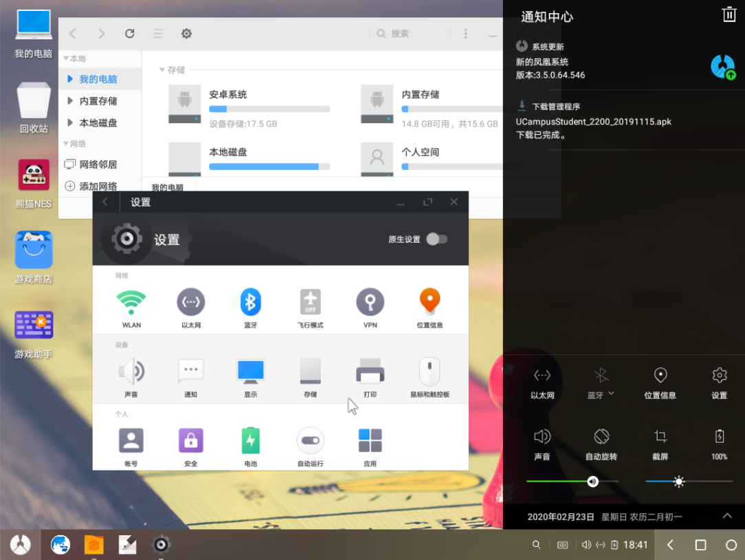Toggle 以太网 in notification center quick panel
This screenshot has width=745, height=560.
[542, 383]
